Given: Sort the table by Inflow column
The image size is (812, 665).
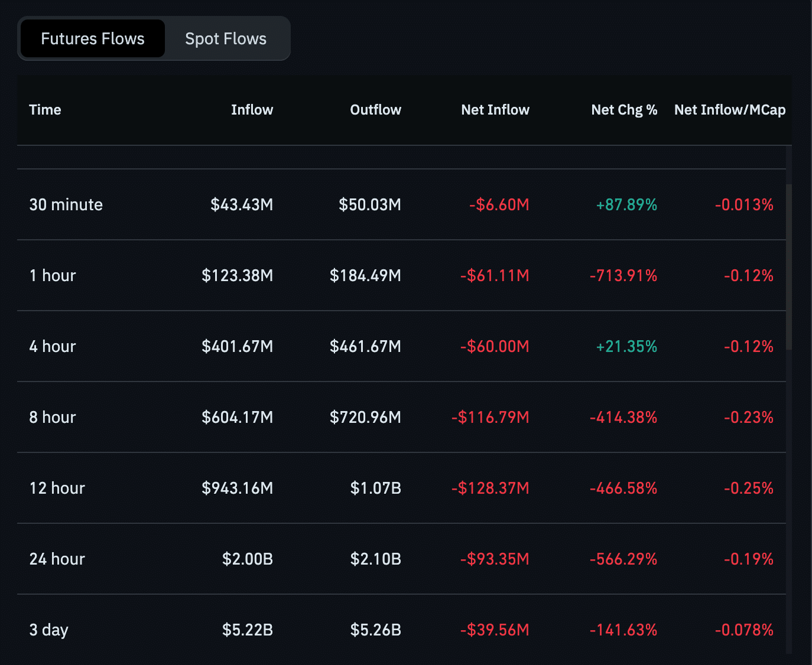Looking at the screenshot, I should click(x=252, y=109).
